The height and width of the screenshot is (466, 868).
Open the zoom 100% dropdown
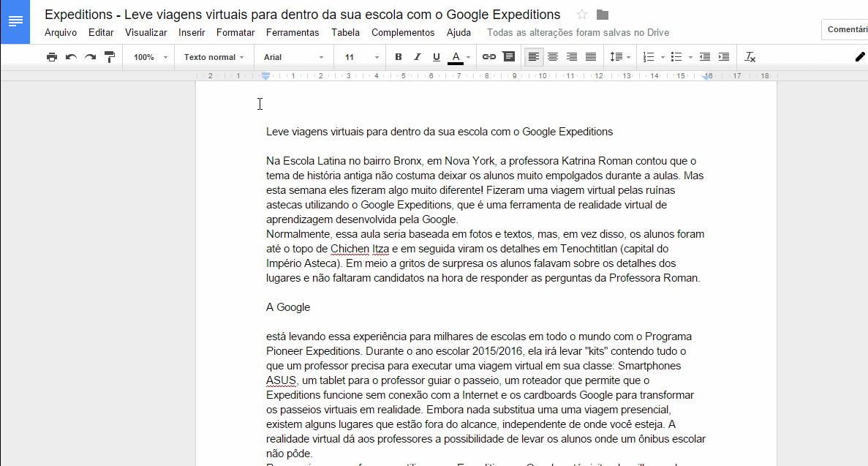(x=150, y=57)
